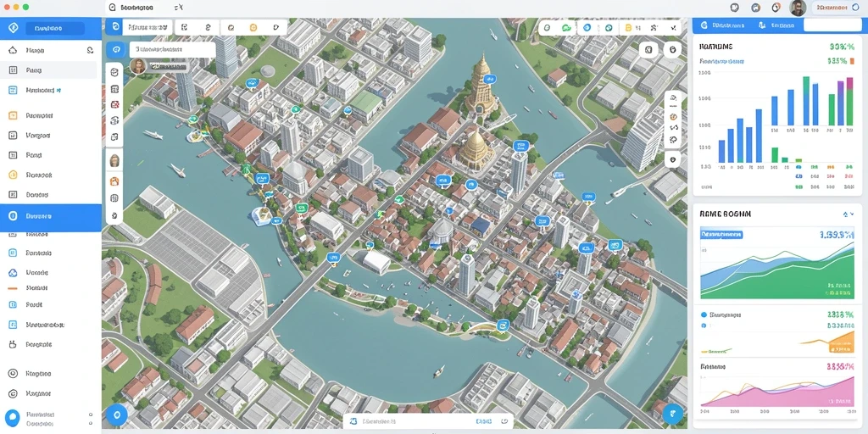Select the blue radio dot in lower stats panel
Screen dimensions: 868x434
tap(704, 314)
